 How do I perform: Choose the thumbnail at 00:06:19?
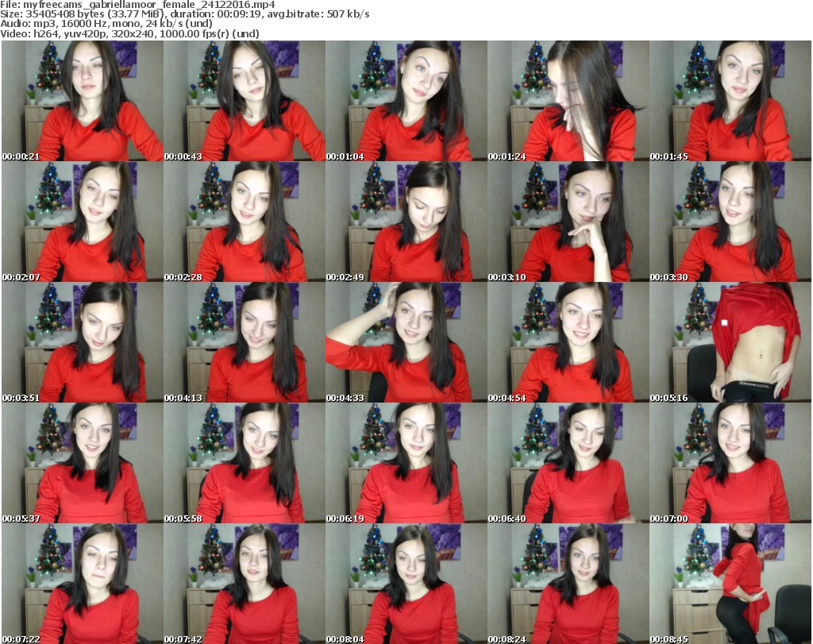(x=406, y=463)
